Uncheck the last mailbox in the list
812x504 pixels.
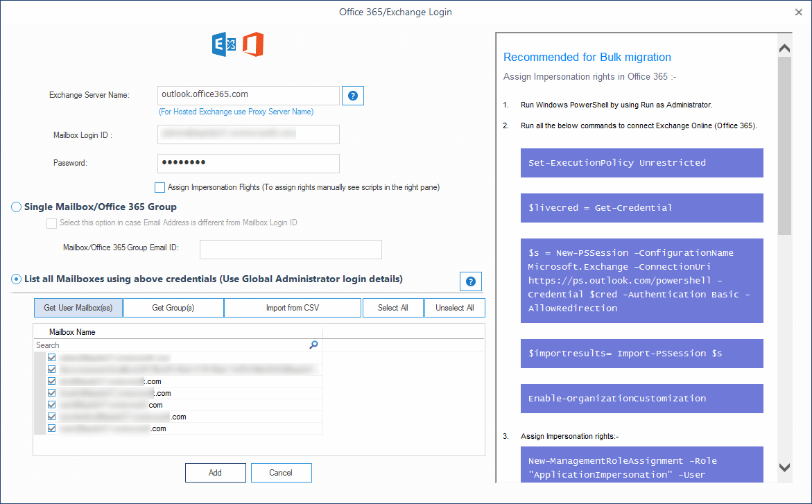click(x=52, y=428)
